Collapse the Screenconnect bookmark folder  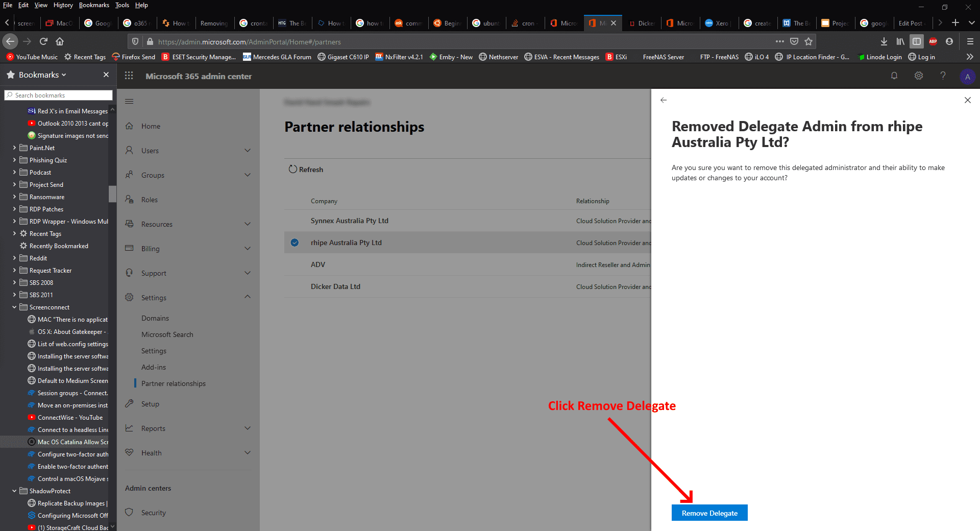coord(14,307)
